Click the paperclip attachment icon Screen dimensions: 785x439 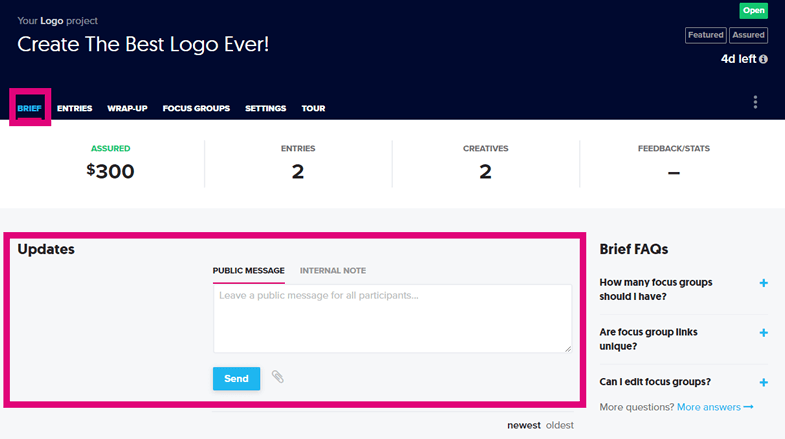pos(278,377)
